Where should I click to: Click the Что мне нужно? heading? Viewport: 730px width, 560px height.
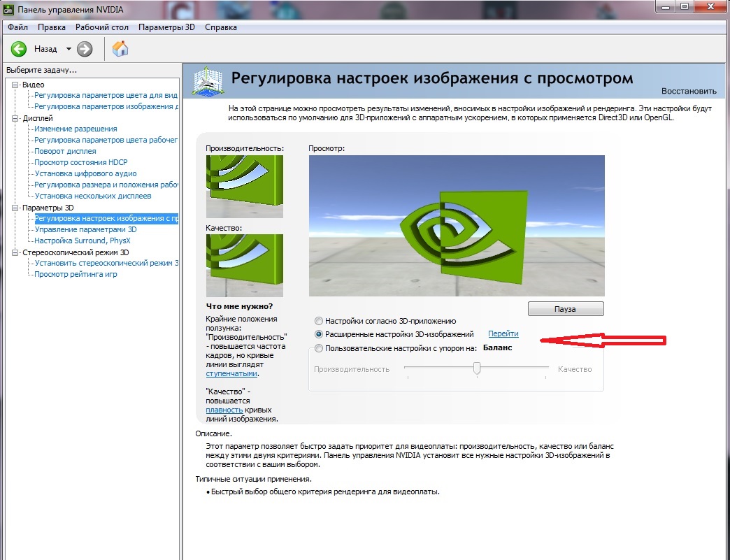(239, 306)
